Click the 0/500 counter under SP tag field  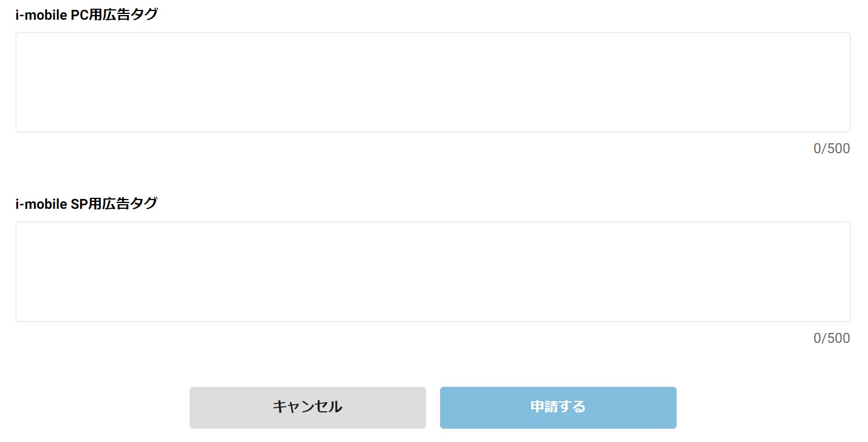(831, 338)
